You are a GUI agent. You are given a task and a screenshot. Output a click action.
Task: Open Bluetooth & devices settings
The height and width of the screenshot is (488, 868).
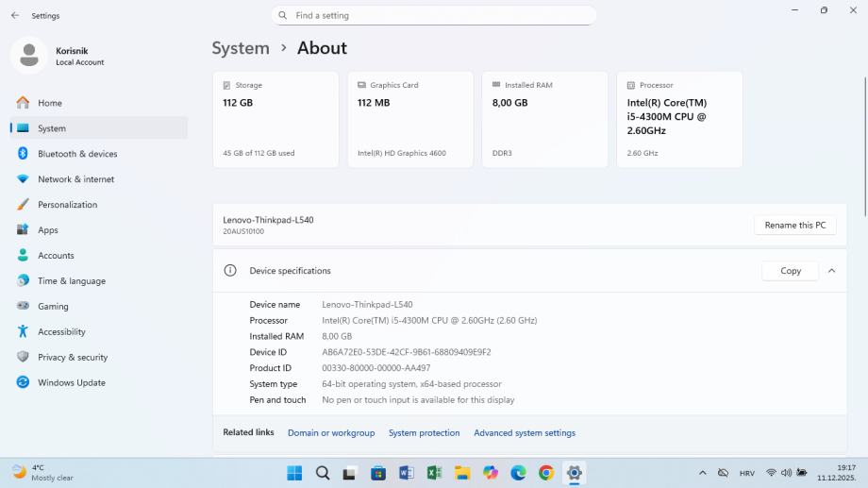(x=100, y=154)
